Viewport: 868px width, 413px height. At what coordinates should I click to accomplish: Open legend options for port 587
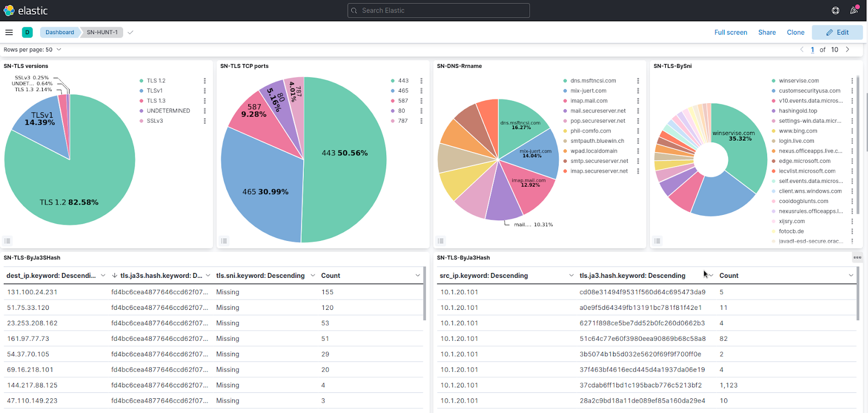click(x=422, y=101)
